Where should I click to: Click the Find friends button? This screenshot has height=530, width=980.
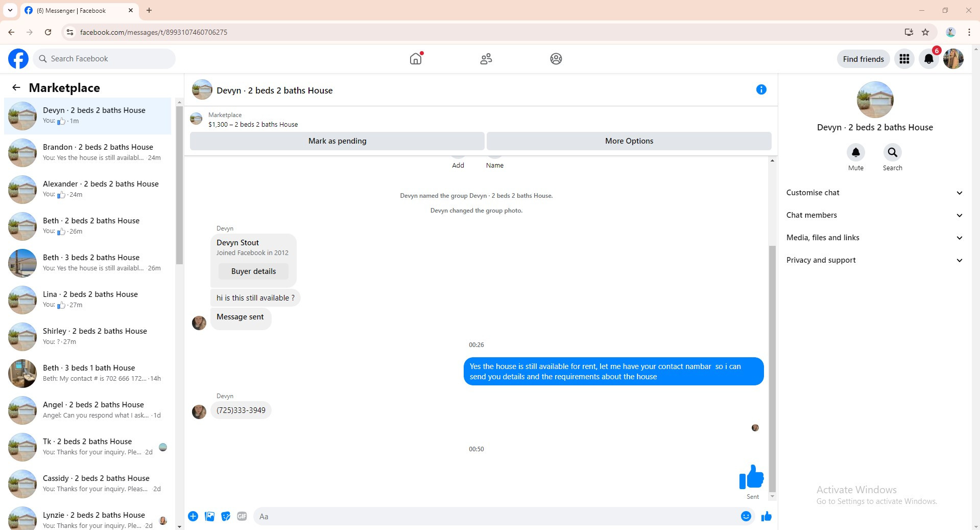863,59
